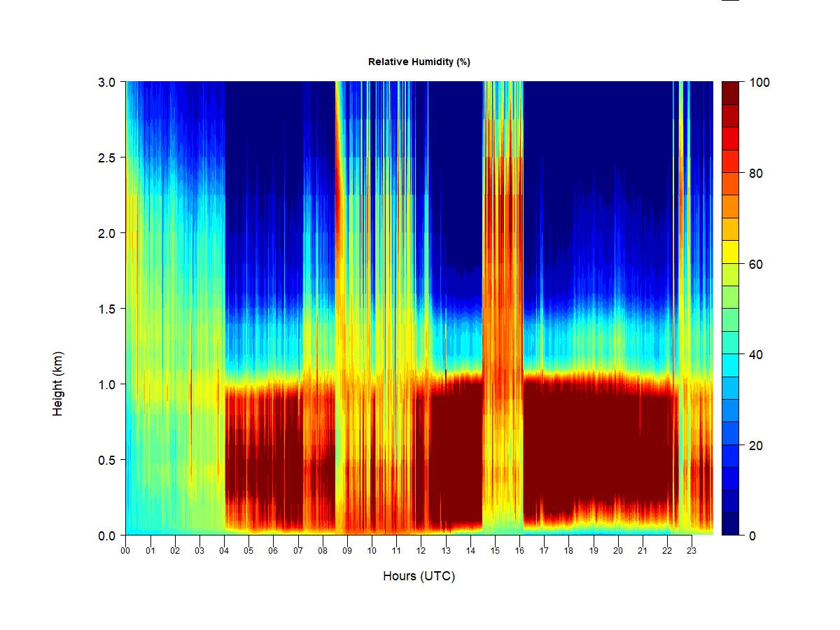
Task: Click the 0 label at the colorbar base
Action: click(752, 536)
